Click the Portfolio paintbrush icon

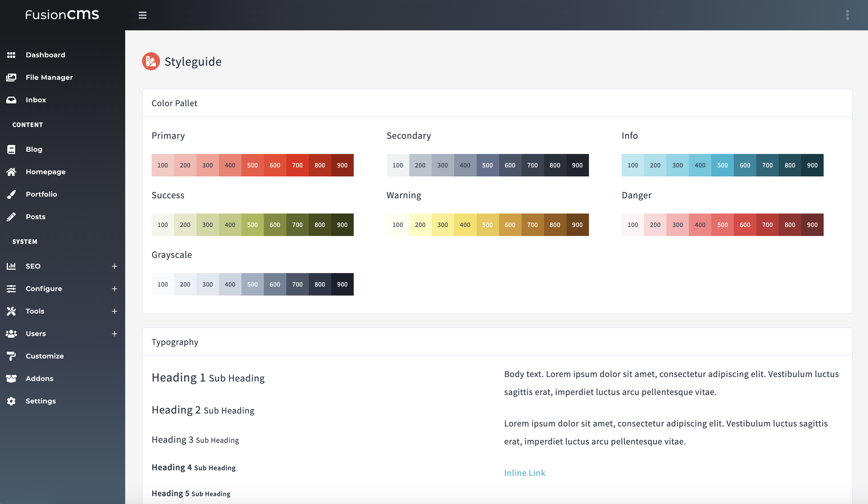(11, 194)
